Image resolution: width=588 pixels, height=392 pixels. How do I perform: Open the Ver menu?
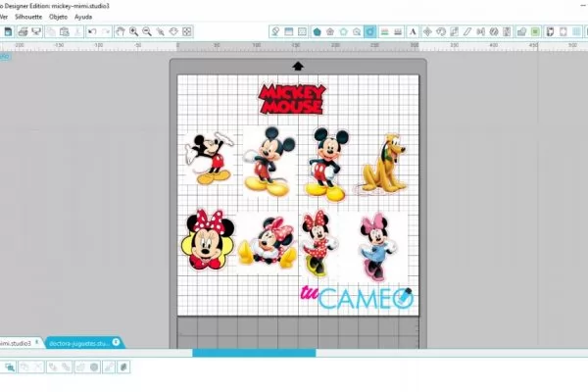4,17
